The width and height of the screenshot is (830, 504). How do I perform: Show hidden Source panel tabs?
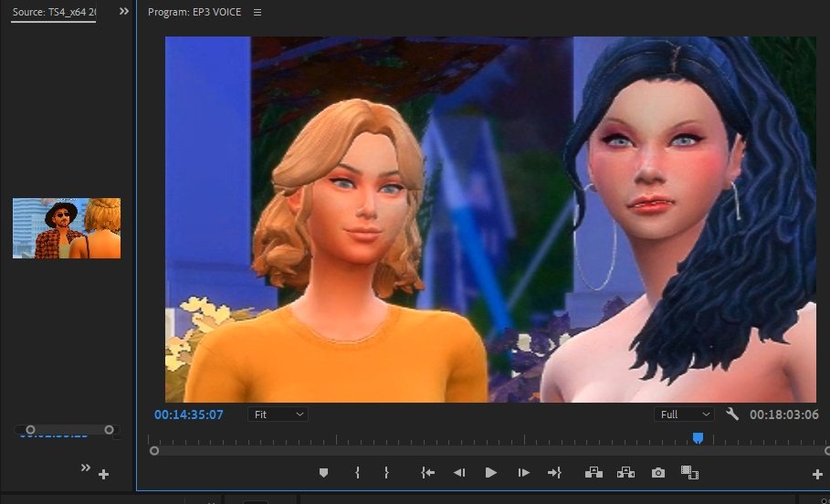(124, 11)
